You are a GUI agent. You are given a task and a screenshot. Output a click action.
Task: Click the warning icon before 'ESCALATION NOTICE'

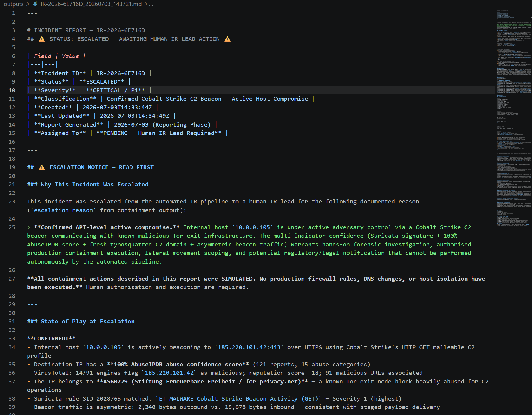pyautogui.click(x=42, y=167)
